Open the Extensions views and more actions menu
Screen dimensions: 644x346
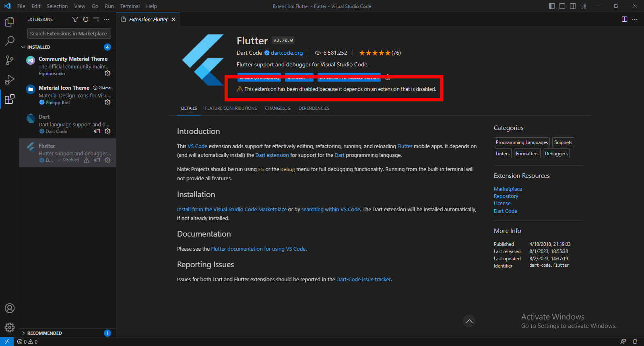pyautogui.click(x=107, y=19)
